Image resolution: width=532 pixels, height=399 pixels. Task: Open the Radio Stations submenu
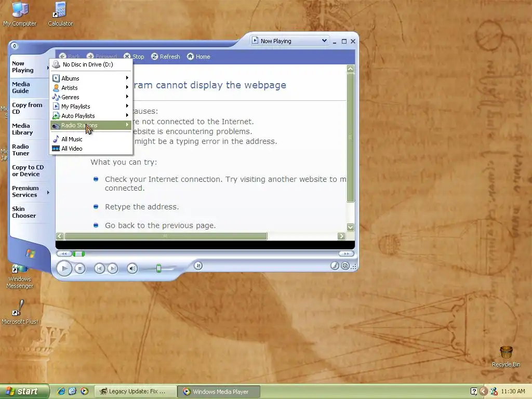click(91, 125)
